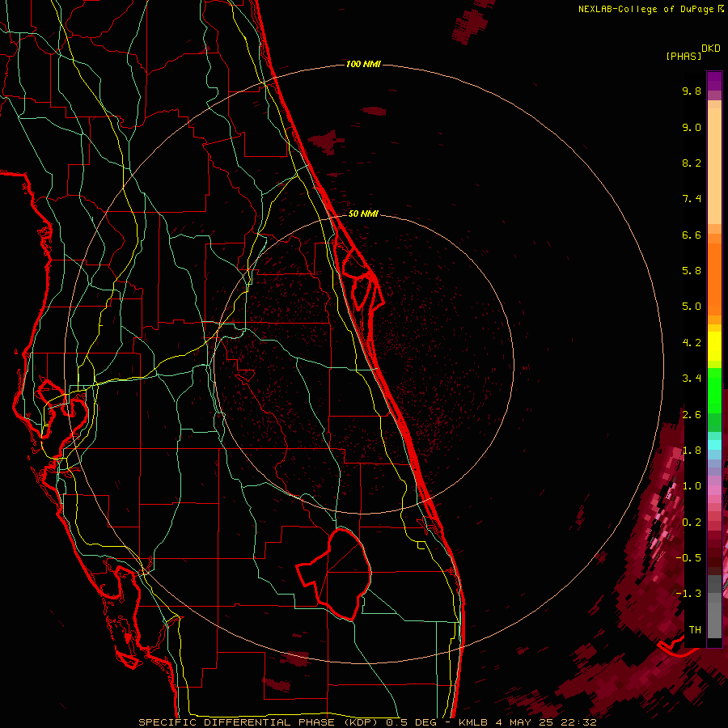Click the 4 MAY 25 date text
Image resolution: width=728 pixels, height=728 pixels.
[526, 722]
